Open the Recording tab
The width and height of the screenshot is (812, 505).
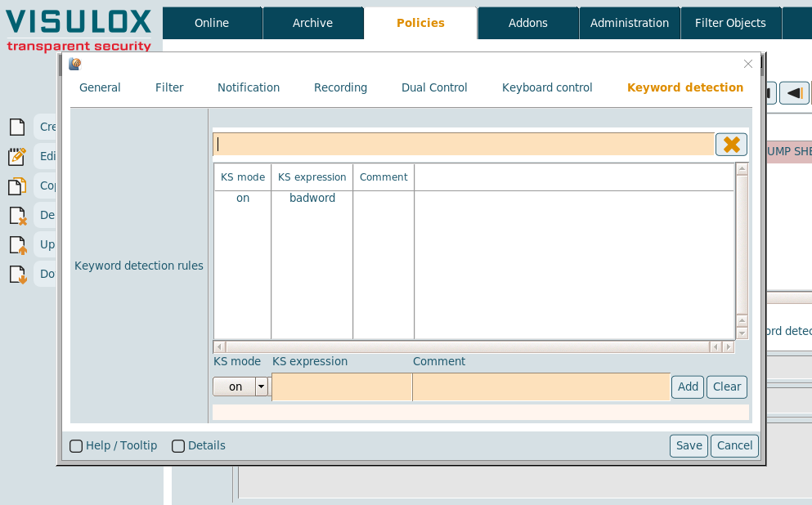(x=340, y=87)
